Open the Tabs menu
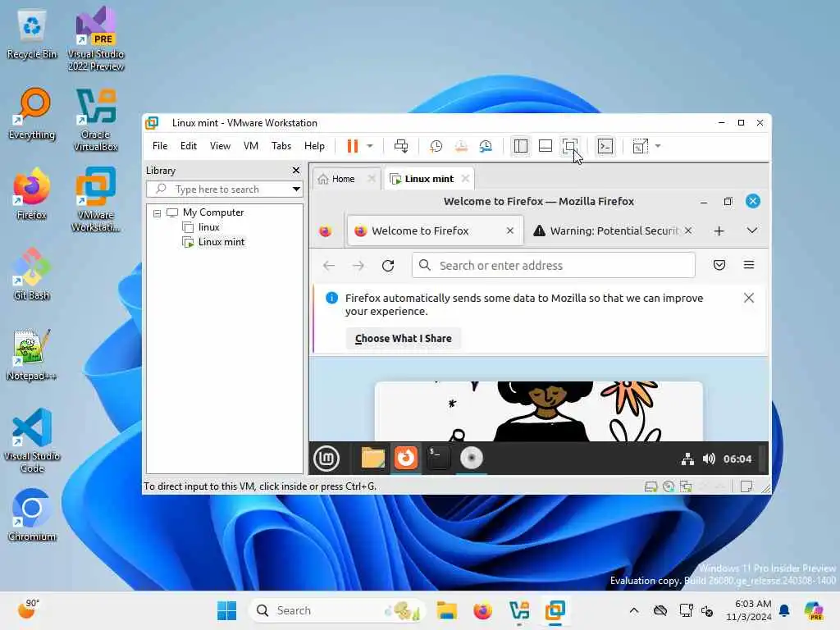Screen dimensions: 840x630 [x=281, y=146]
